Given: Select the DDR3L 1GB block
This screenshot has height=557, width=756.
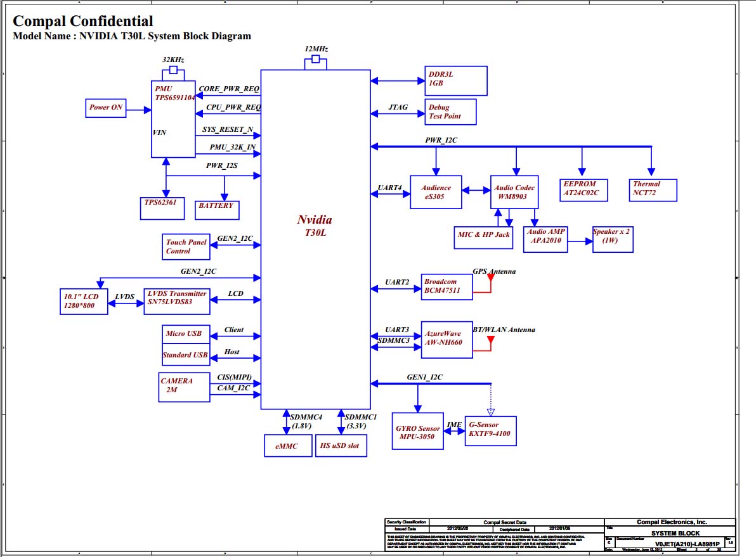Looking at the screenshot, I should coord(456,81).
